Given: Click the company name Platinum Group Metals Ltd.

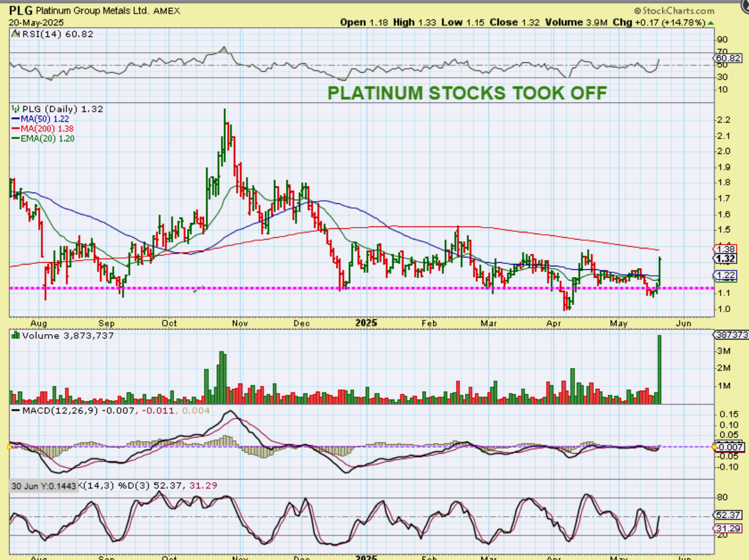Looking at the screenshot, I should (92, 11).
